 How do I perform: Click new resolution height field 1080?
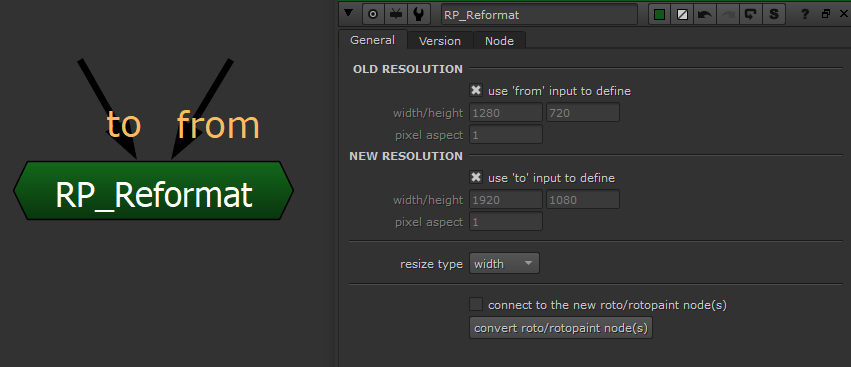pos(583,200)
